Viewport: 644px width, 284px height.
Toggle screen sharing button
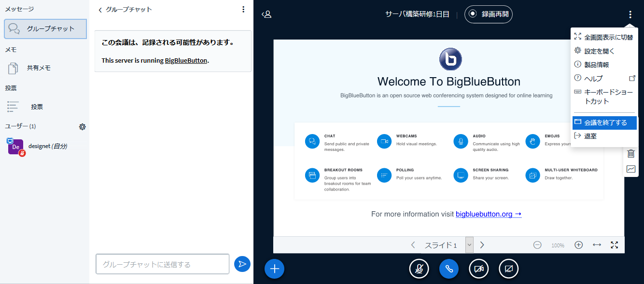(x=509, y=269)
